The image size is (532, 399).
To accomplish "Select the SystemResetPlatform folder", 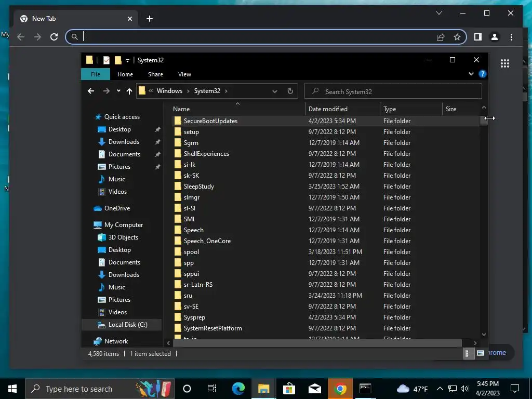I will pos(212,328).
